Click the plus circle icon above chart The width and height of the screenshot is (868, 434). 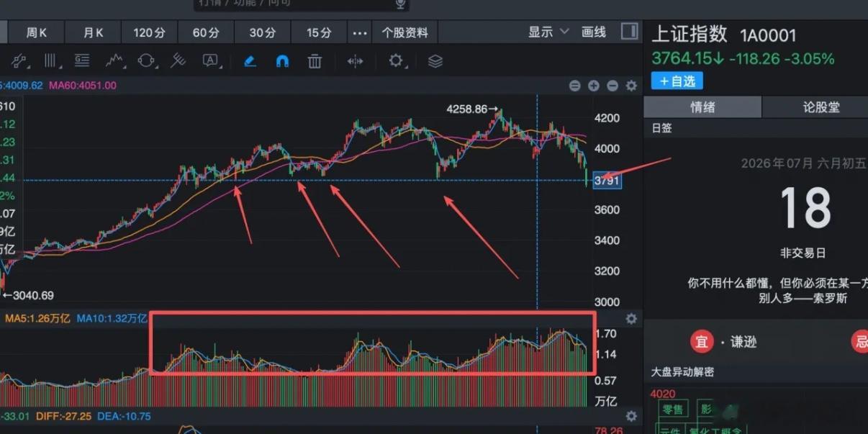[x=594, y=86]
